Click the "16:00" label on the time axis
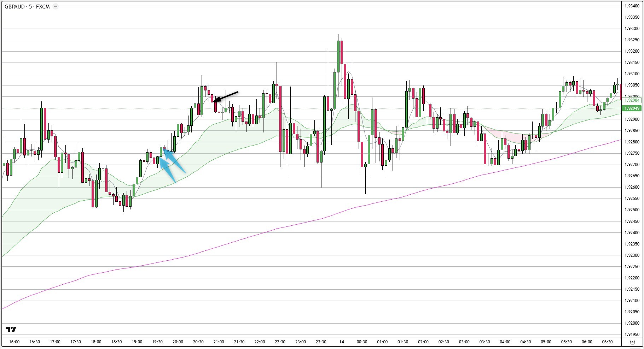The image size is (644, 349). click(14, 342)
